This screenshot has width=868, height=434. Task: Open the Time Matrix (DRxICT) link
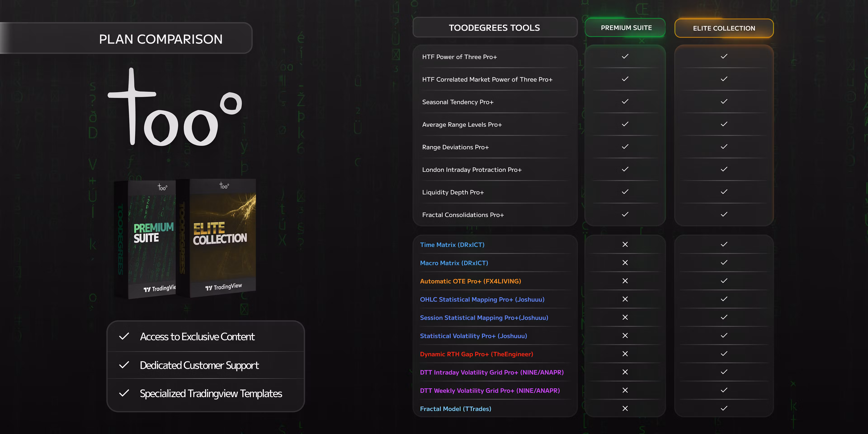pos(452,245)
